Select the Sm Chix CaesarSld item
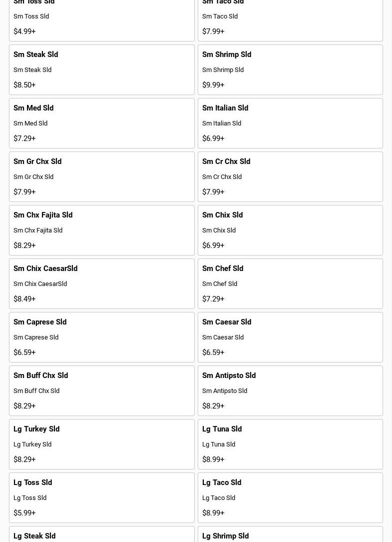Screen dimensions: 392x542 click(x=101, y=283)
